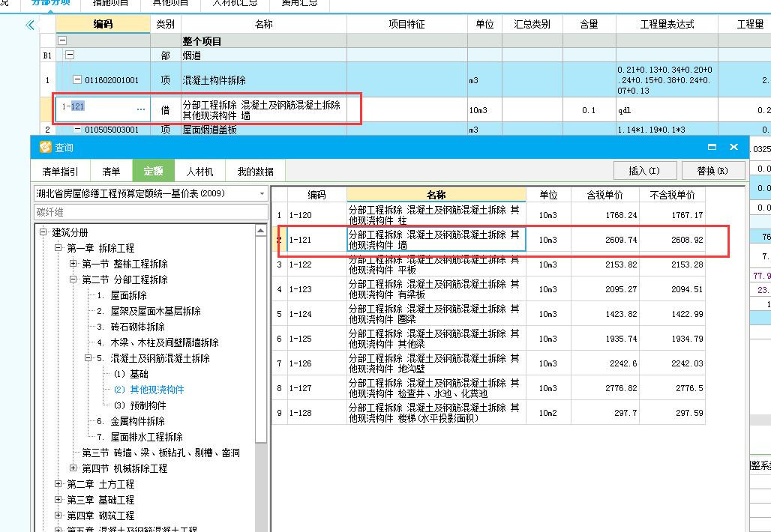Select quota row 1-124 圈梁
The height and width of the screenshot is (532, 771).
488,314
